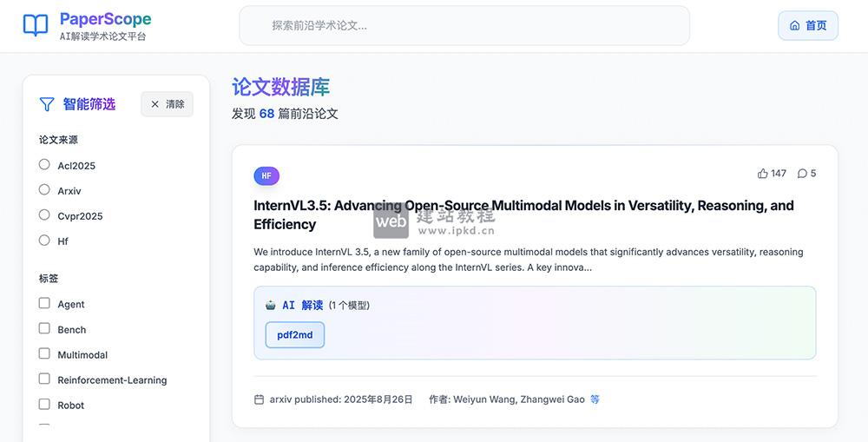Image resolution: width=868 pixels, height=442 pixels.
Task: Choose the Cvpr2025 source radio option
Action: tap(44, 214)
